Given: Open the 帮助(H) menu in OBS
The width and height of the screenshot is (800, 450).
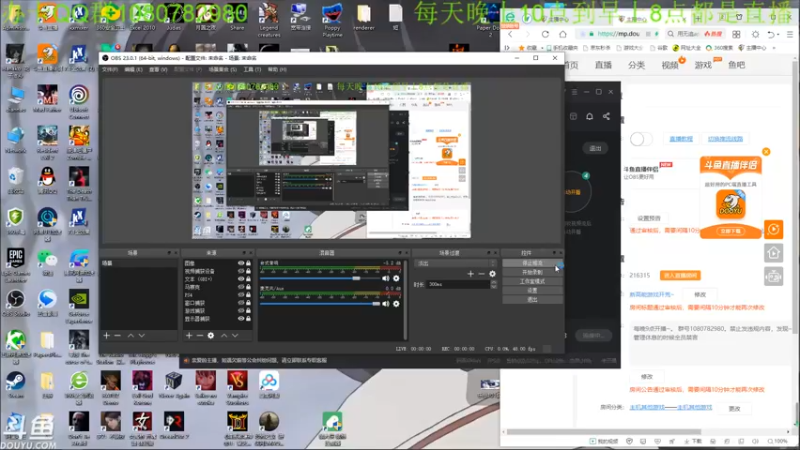Looking at the screenshot, I should click(x=277, y=69).
